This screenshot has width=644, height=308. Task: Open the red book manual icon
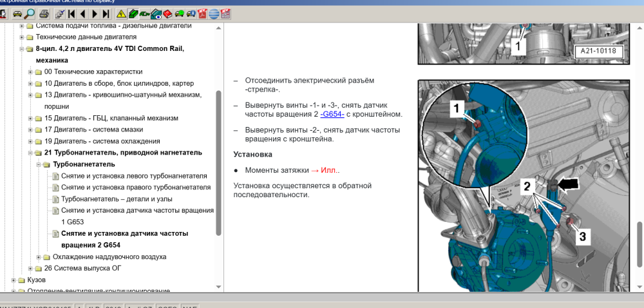[167, 14]
